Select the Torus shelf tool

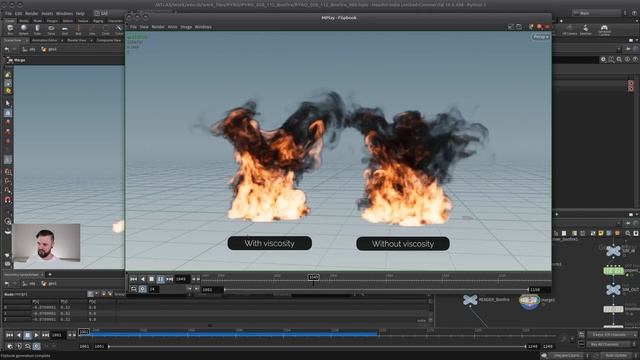[51, 29]
